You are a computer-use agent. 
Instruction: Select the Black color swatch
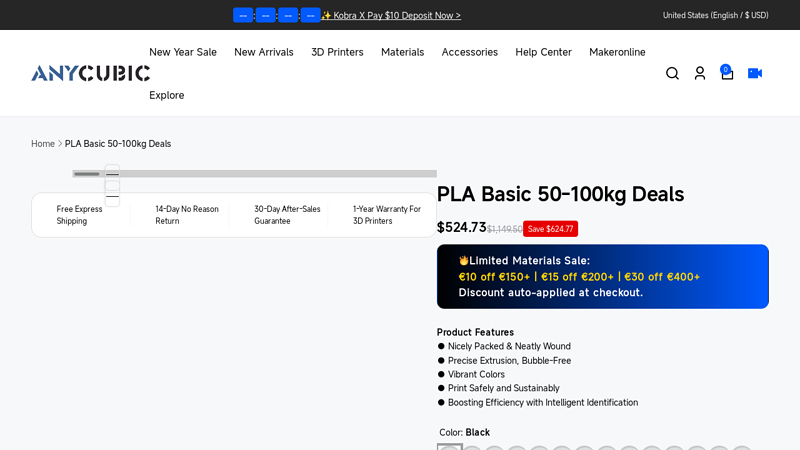click(449, 446)
